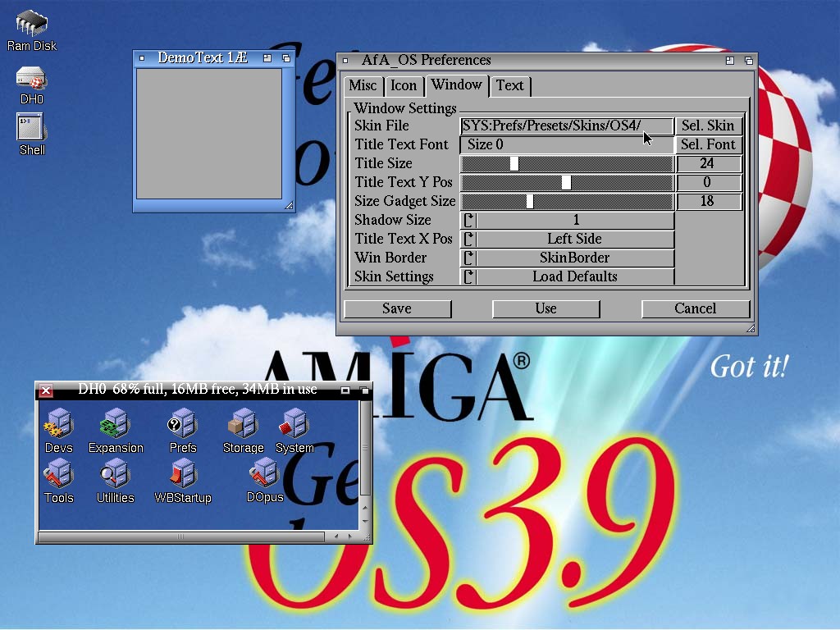This screenshot has width=840, height=630.
Task: Click the Sel. Font button
Action: pyautogui.click(x=708, y=144)
